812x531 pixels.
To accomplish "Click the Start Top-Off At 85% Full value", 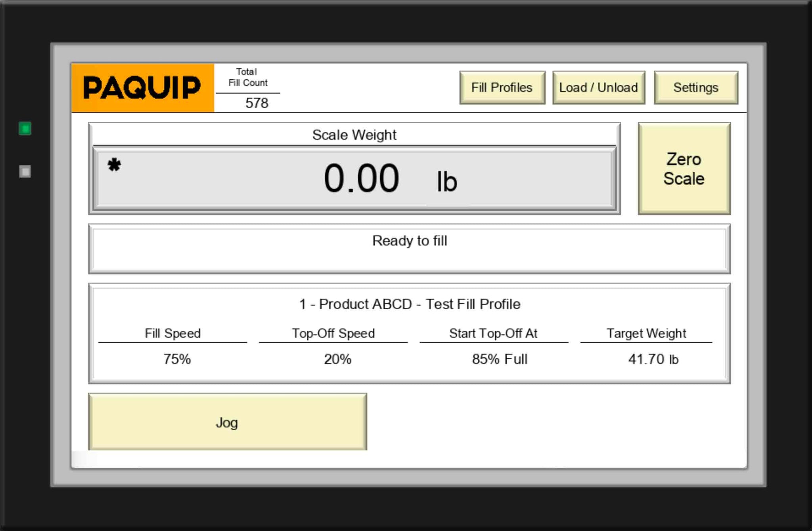I will point(499,359).
